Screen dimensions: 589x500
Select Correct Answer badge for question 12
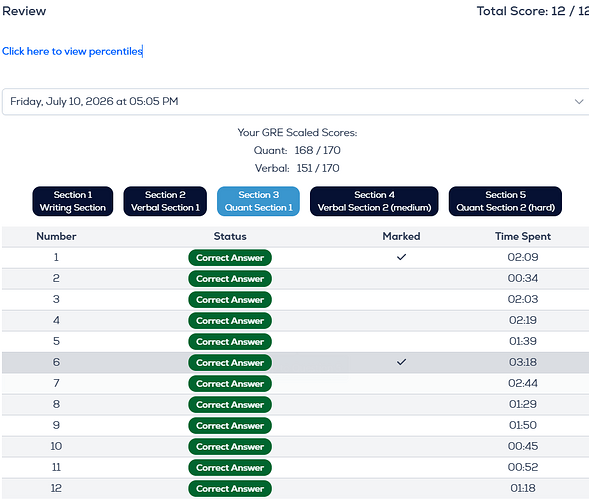tap(230, 489)
